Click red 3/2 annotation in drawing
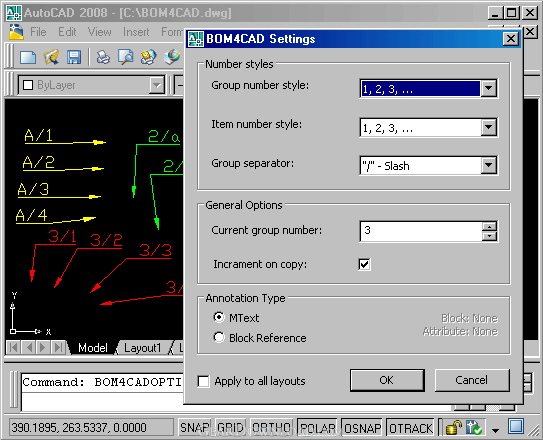 (106, 240)
